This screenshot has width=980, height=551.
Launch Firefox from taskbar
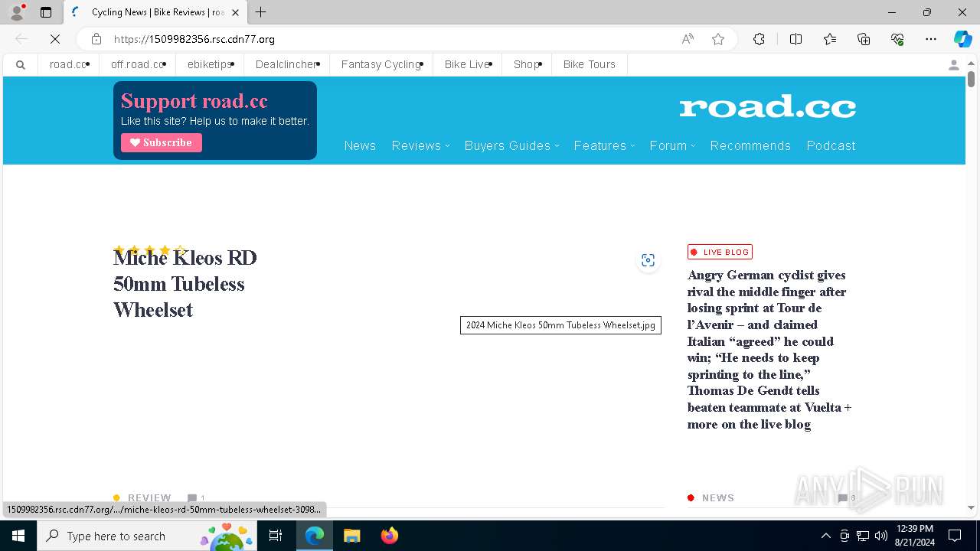(390, 536)
